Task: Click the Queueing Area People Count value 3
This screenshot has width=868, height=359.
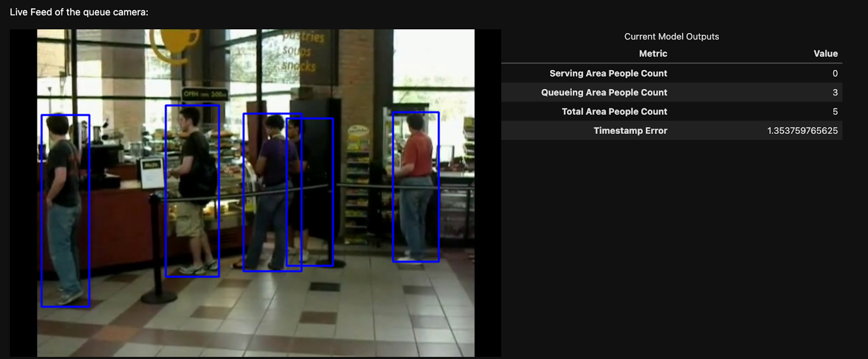Action: (835, 92)
